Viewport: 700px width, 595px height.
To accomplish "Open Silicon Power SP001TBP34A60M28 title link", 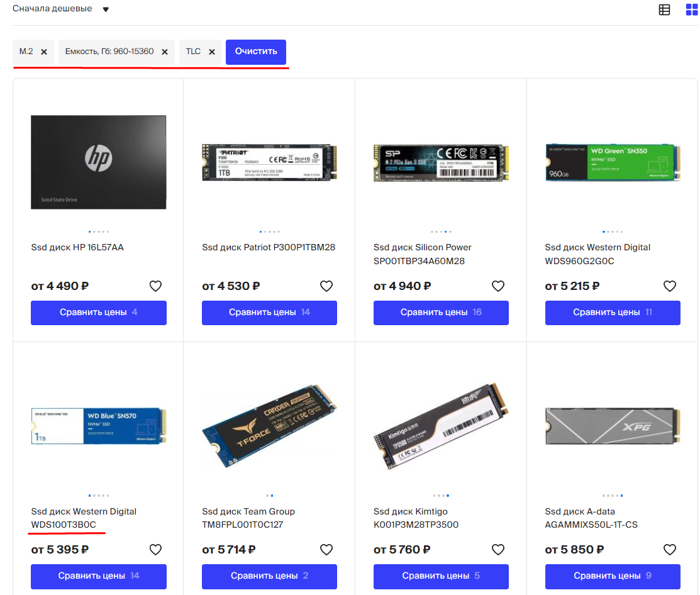I will tap(422, 254).
